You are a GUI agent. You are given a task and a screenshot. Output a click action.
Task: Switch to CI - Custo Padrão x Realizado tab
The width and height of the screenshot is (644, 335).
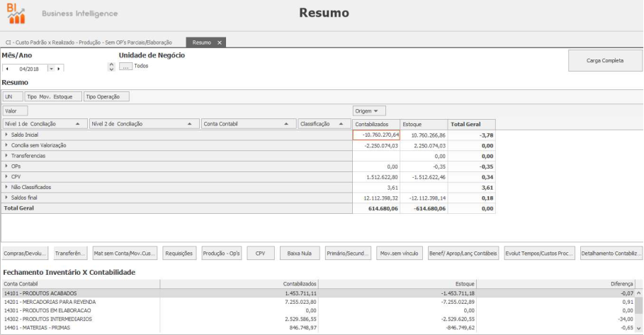click(x=89, y=42)
